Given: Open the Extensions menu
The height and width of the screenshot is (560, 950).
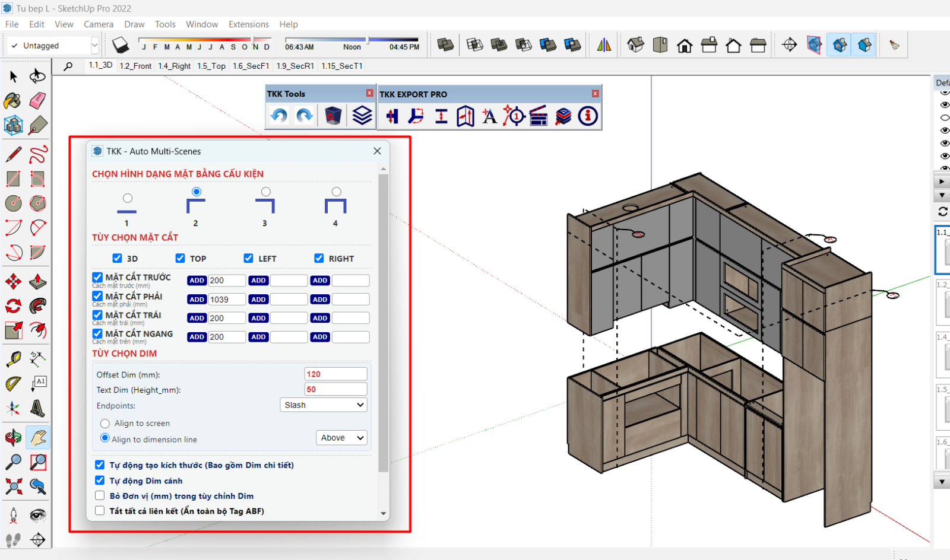Looking at the screenshot, I should click(x=249, y=24).
